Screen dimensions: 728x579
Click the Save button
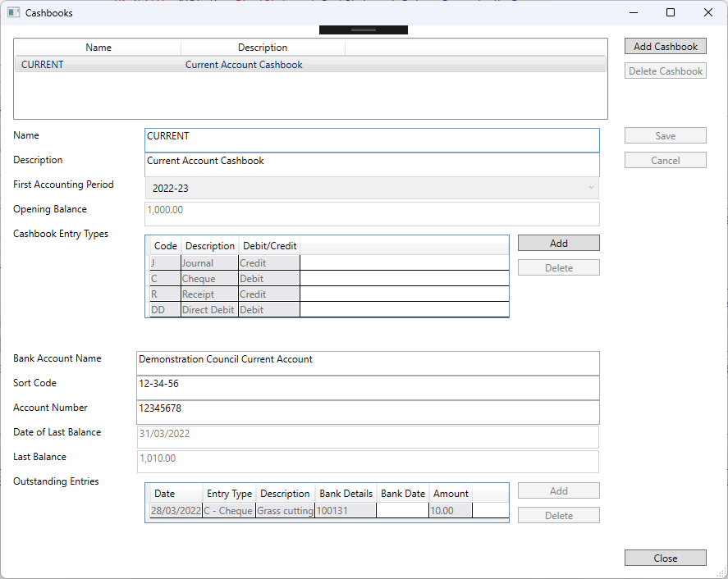tap(666, 136)
